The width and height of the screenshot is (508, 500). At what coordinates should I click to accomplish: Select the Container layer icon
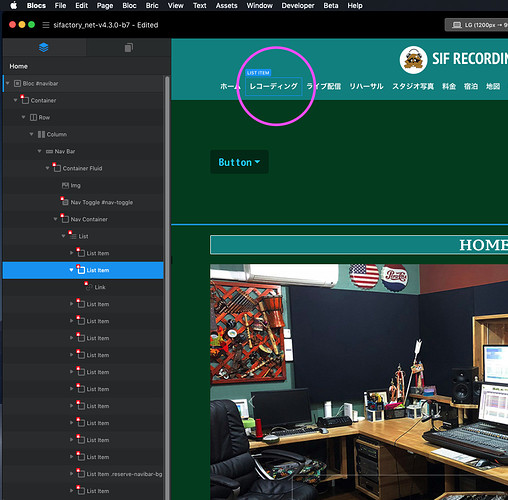(x=25, y=100)
